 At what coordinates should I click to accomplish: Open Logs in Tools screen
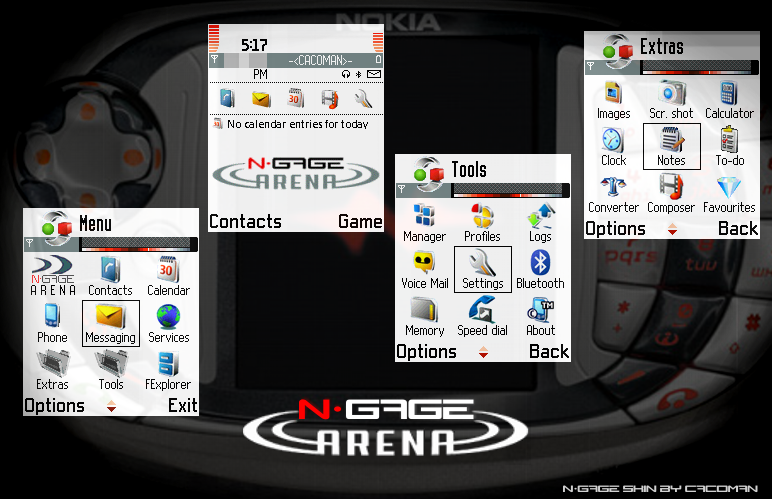click(x=540, y=222)
